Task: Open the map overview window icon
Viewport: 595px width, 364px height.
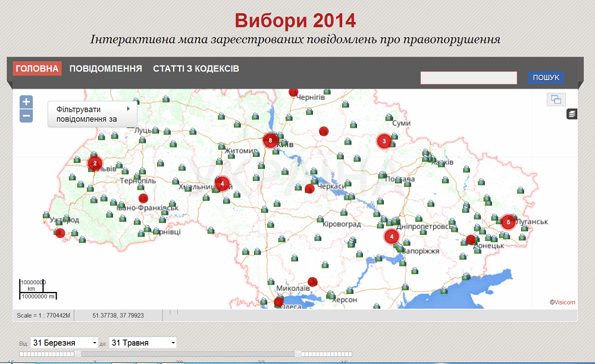Action: point(556,100)
